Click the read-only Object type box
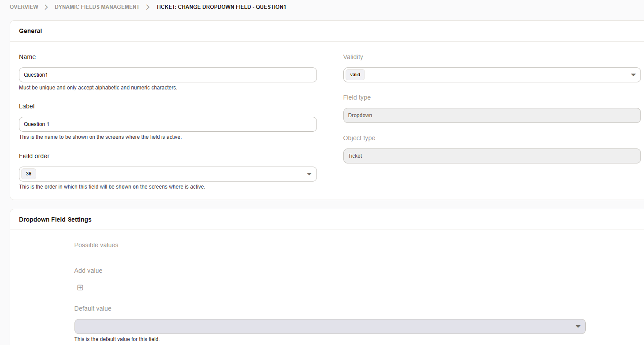The image size is (644, 345). [x=491, y=156]
